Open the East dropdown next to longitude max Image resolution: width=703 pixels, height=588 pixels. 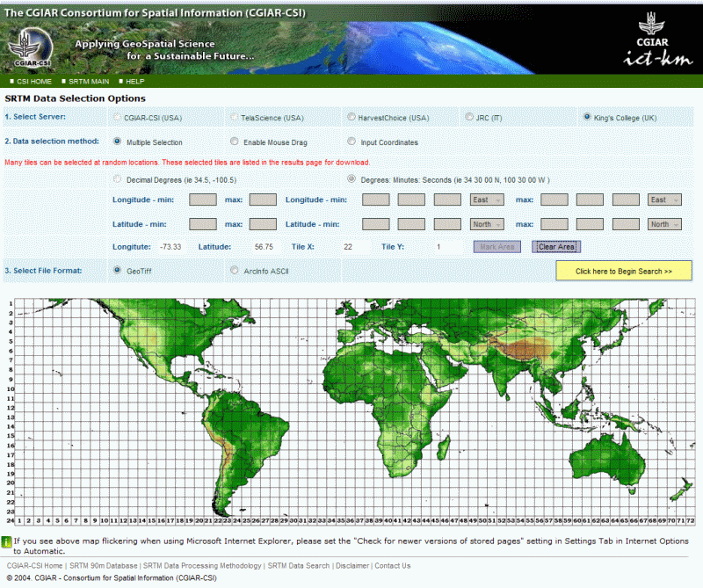click(663, 200)
